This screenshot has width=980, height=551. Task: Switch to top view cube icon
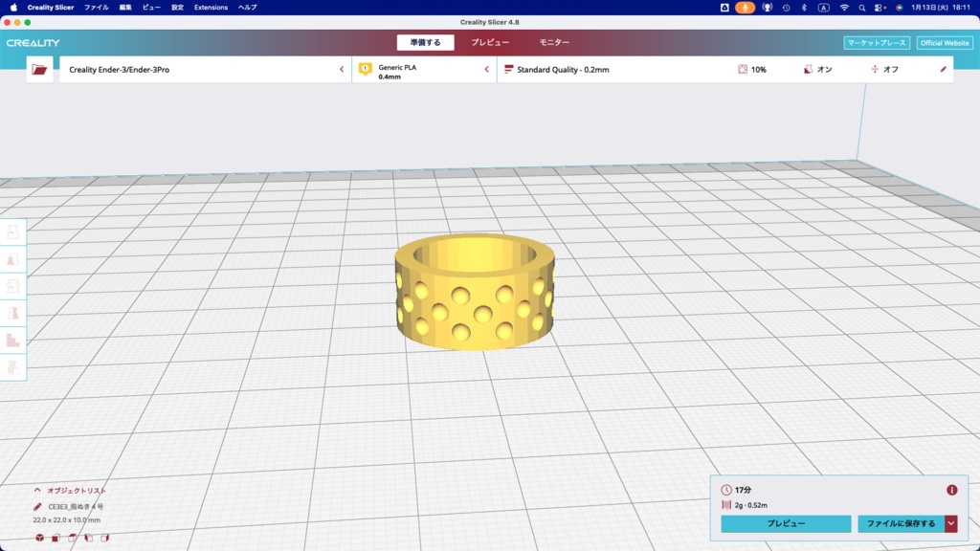tap(72, 538)
